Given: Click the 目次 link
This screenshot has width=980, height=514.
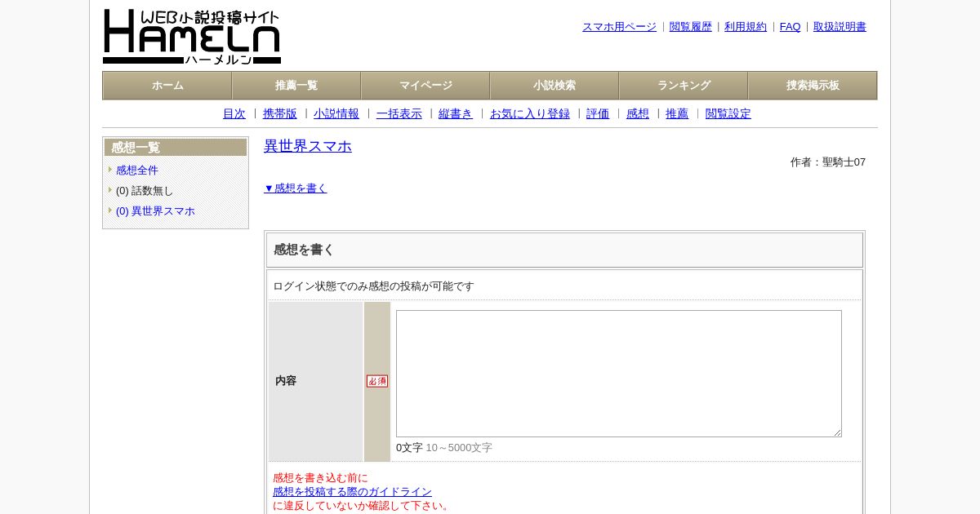Looking at the screenshot, I should tap(234, 114).
